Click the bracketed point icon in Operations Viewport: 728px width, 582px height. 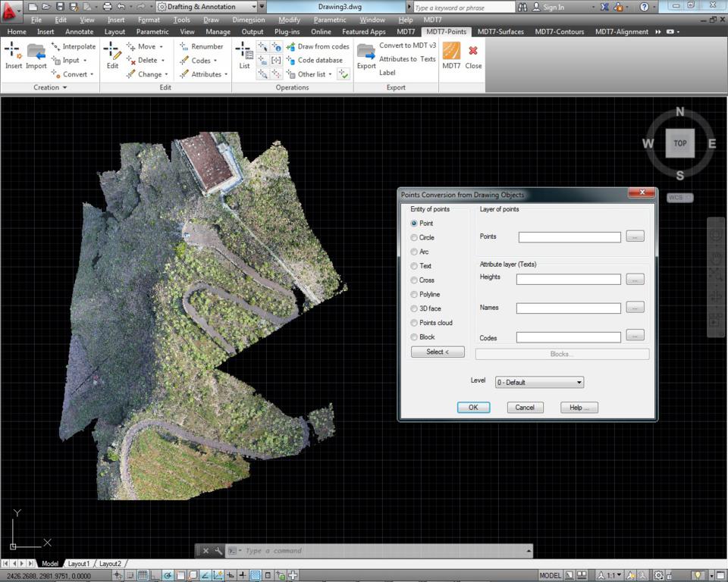[x=276, y=61]
